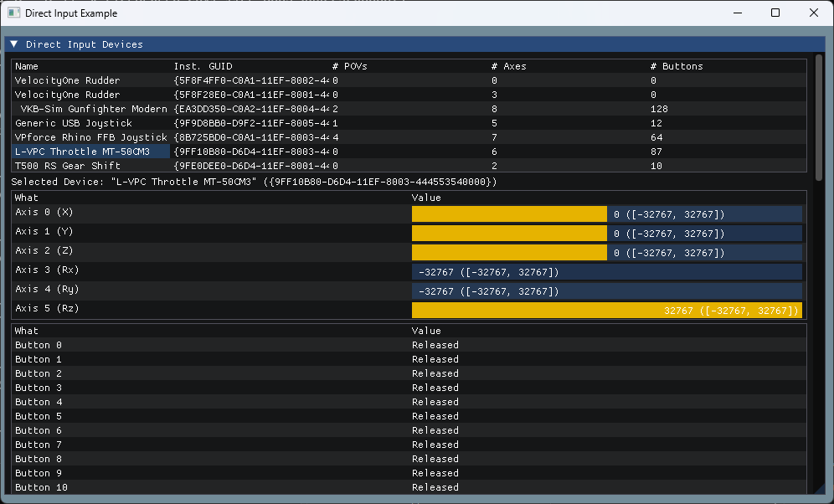Click the Axis 0 (X) value bar
The image size is (834, 504).
point(509,213)
